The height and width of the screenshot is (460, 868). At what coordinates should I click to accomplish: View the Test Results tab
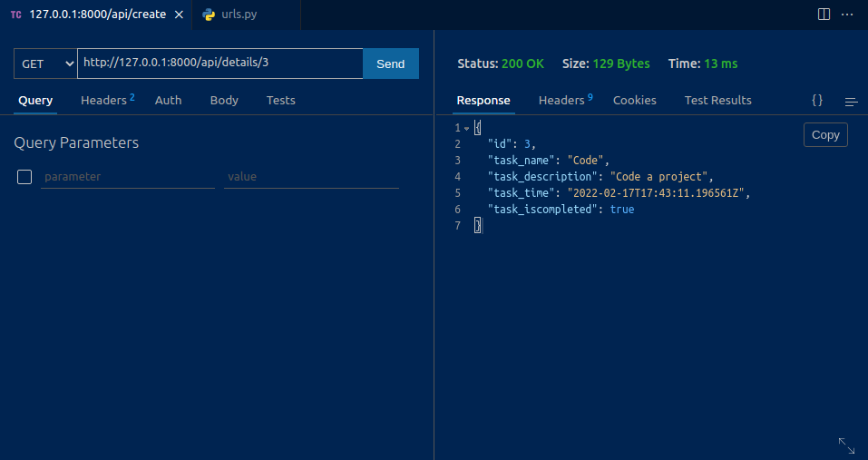coord(717,101)
